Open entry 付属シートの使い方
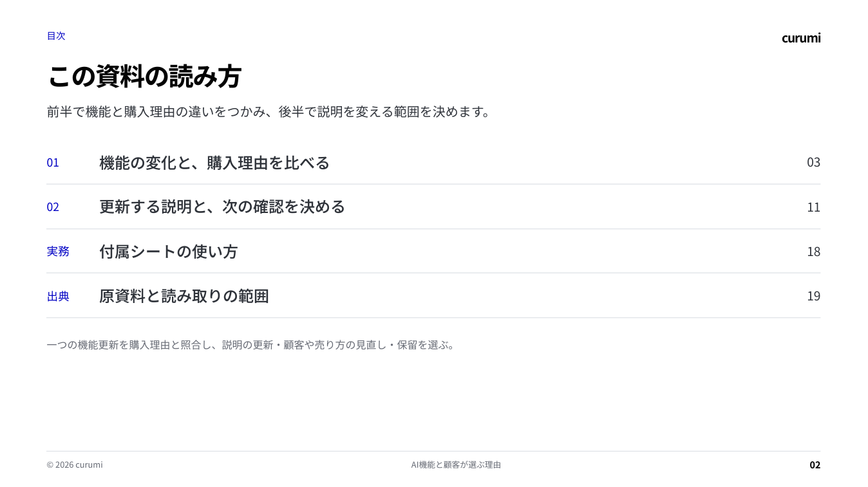Image resolution: width=868 pixels, height=487 pixels. click(x=169, y=252)
